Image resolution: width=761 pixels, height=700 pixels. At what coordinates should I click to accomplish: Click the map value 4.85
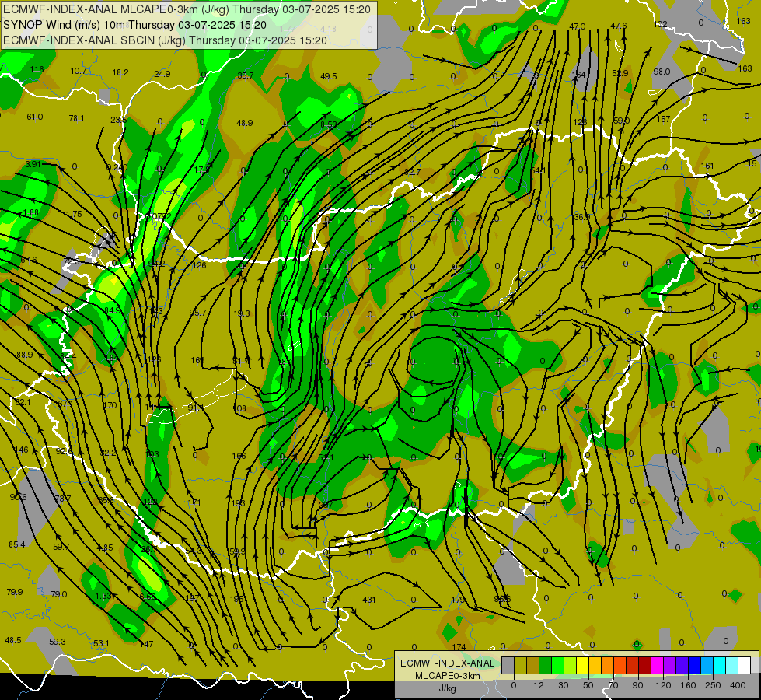coord(105,548)
